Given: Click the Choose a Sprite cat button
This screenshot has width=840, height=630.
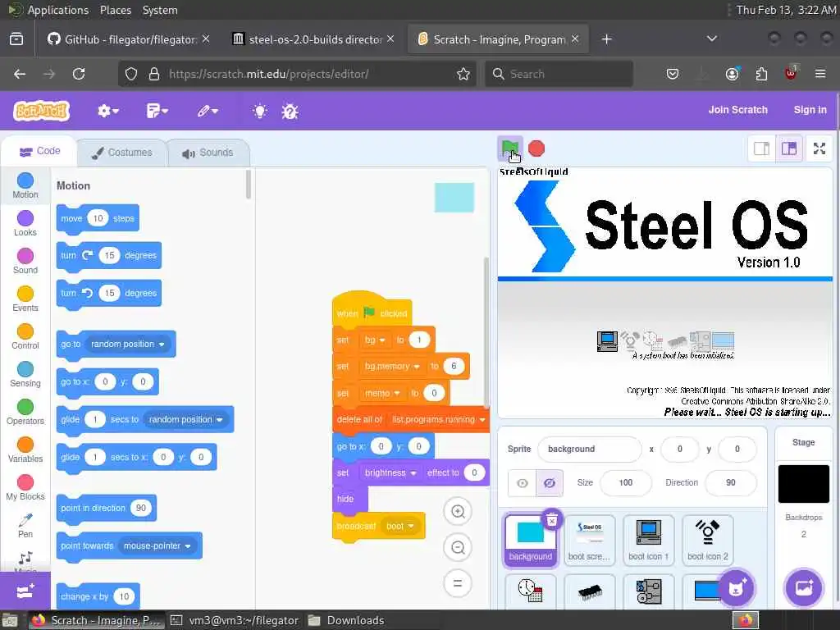Looking at the screenshot, I should click(x=736, y=588).
